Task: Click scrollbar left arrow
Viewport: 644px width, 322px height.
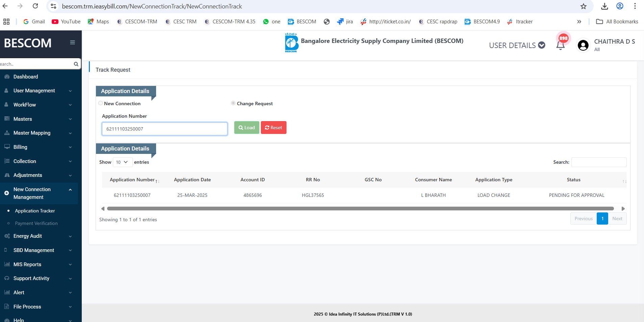Action: (103, 209)
